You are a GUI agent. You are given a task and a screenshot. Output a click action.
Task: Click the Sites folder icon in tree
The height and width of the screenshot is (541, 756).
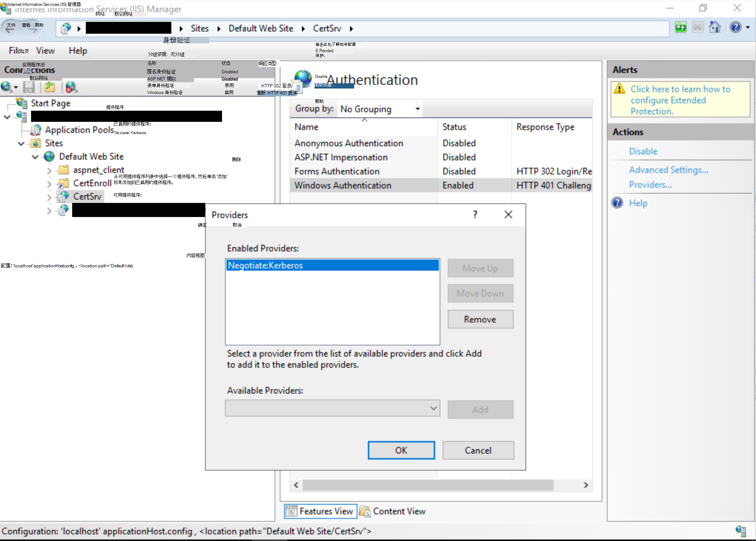(x=36, y=143)
